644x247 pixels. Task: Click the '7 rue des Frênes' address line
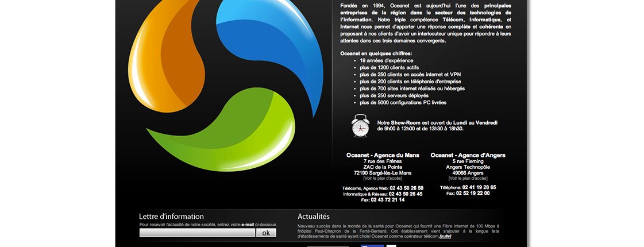(383, 161)
